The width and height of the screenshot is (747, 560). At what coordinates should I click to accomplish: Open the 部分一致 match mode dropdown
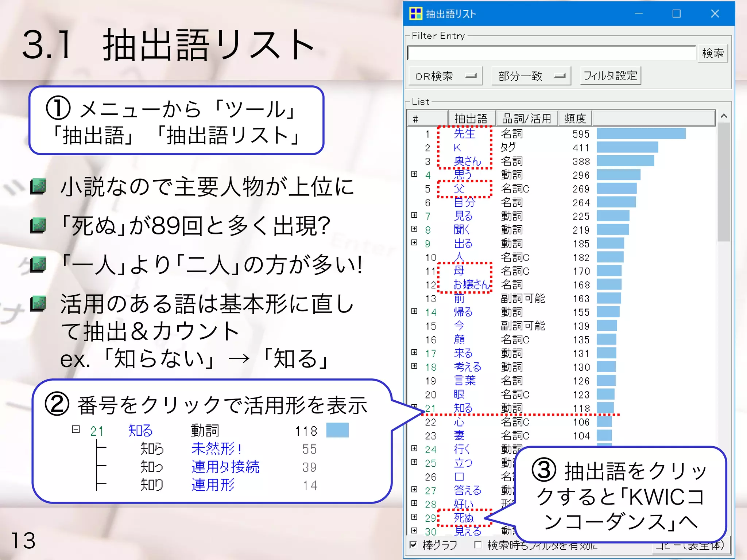tap(531, 76)
